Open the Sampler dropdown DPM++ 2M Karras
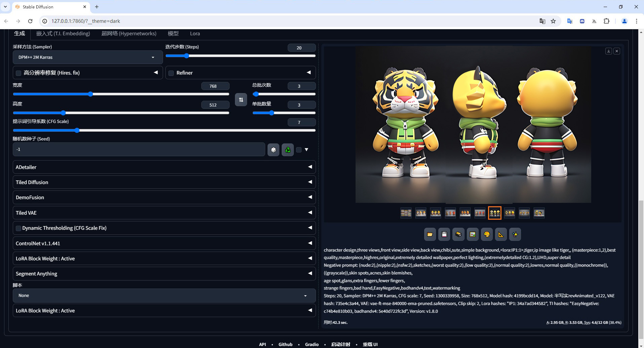Viewport: 644px width, 348px height. pyautogui.click(x=88, y=57)
